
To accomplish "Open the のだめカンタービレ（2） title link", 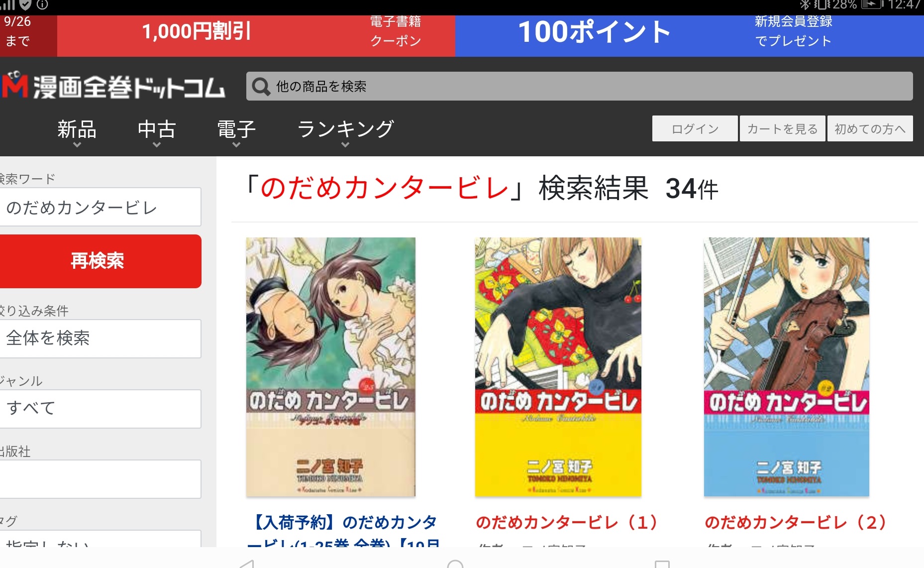I will 796,522.
